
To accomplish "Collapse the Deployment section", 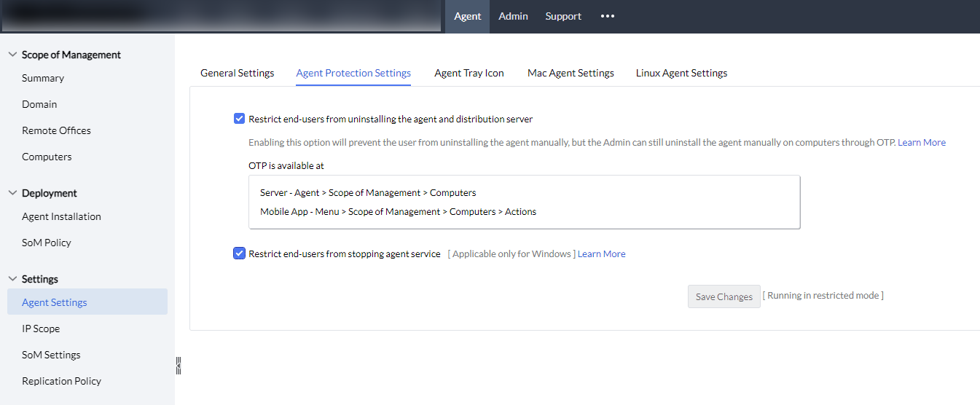I will pyautogui.click(x=12, y=193).
